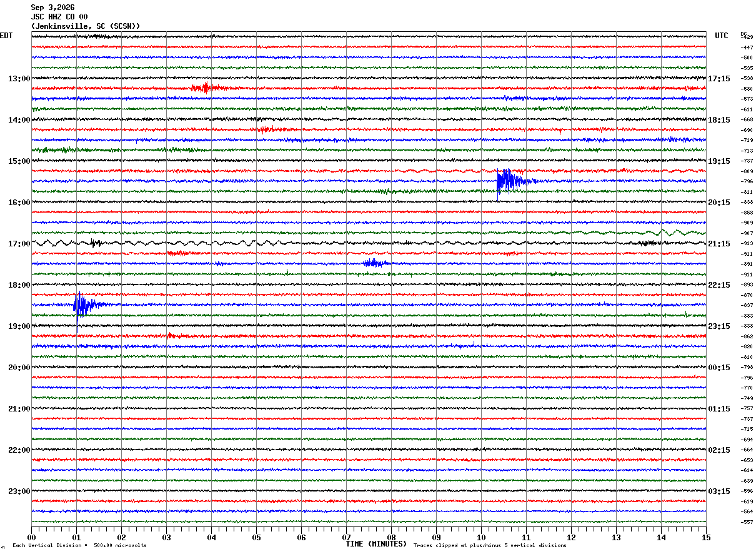Click the 17:15 UTC time label
This screenshot has height=554, width=756.
tap(719, 79)
